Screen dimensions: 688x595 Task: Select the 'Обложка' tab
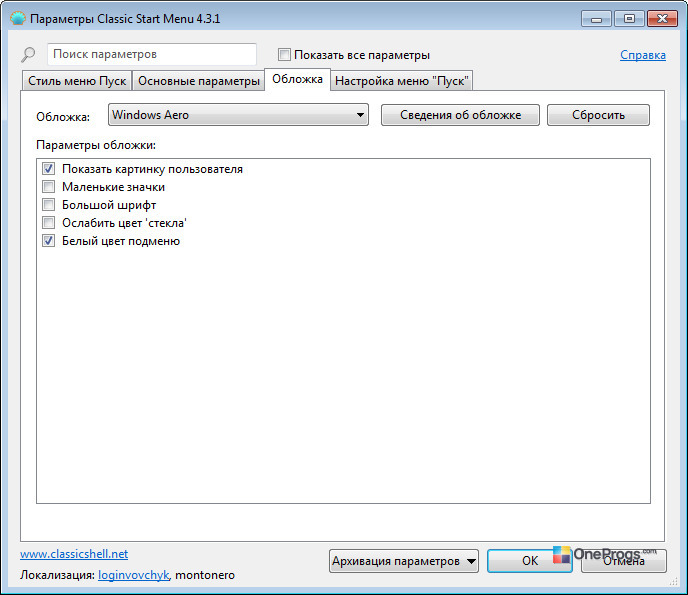(297, 79)
